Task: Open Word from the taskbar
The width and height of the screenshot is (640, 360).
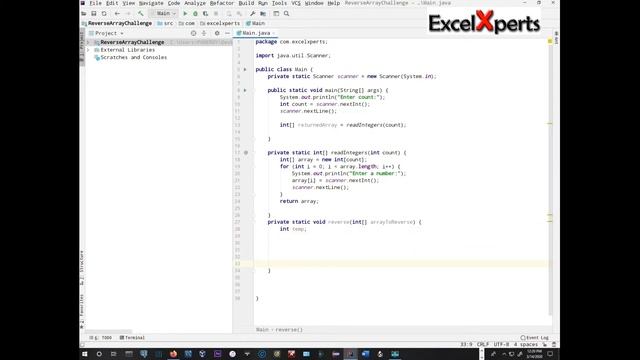Action: [x=365, y=354]
